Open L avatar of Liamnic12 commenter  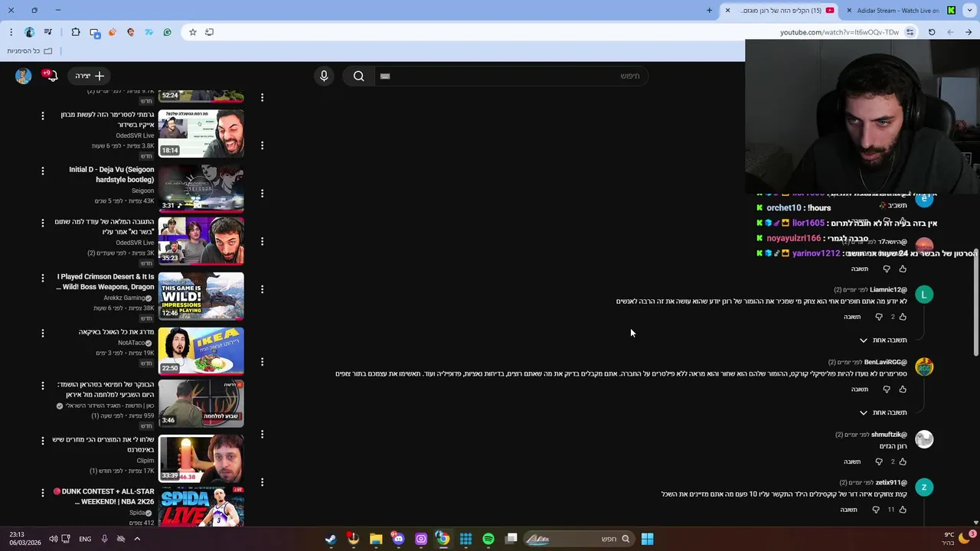(924, 295)
